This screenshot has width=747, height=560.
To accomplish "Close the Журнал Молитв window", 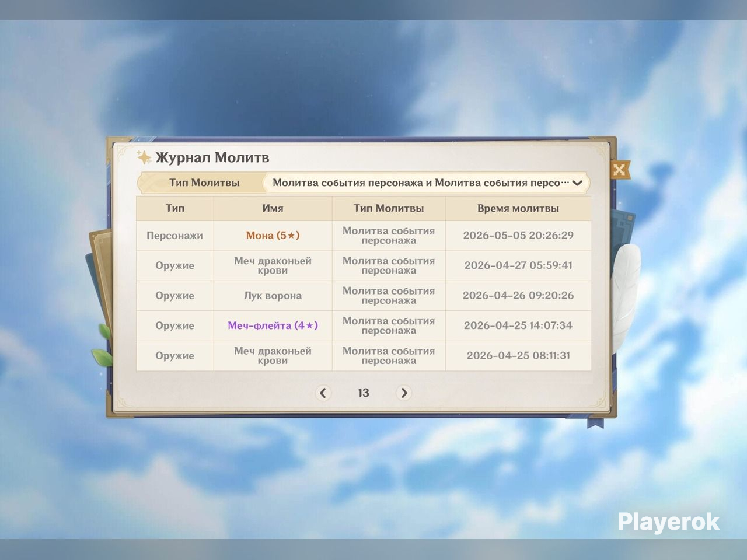I will click(x=619, y=170).
